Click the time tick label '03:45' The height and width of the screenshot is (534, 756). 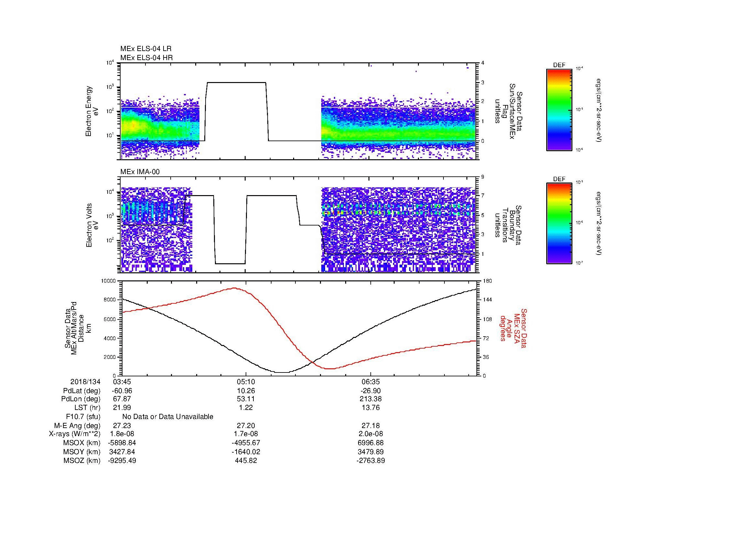pyautogui.click(x=122, y=382)
